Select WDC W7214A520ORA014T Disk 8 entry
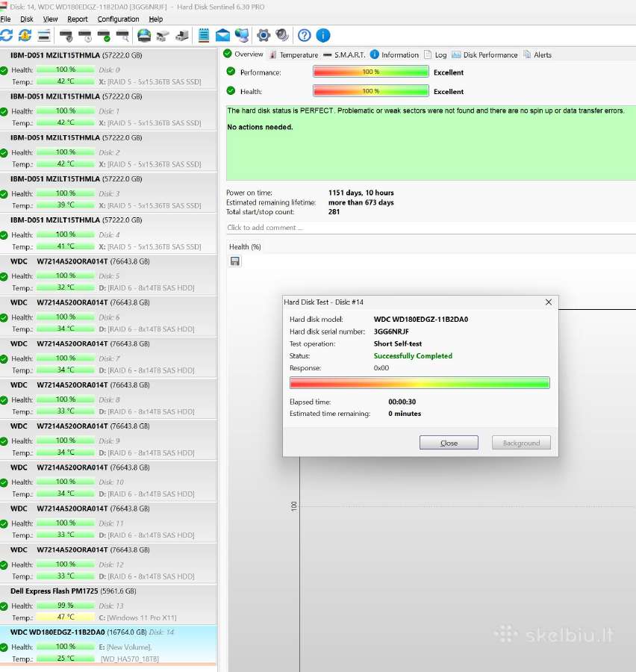The image size is (636, 672). tap(108, 399)
